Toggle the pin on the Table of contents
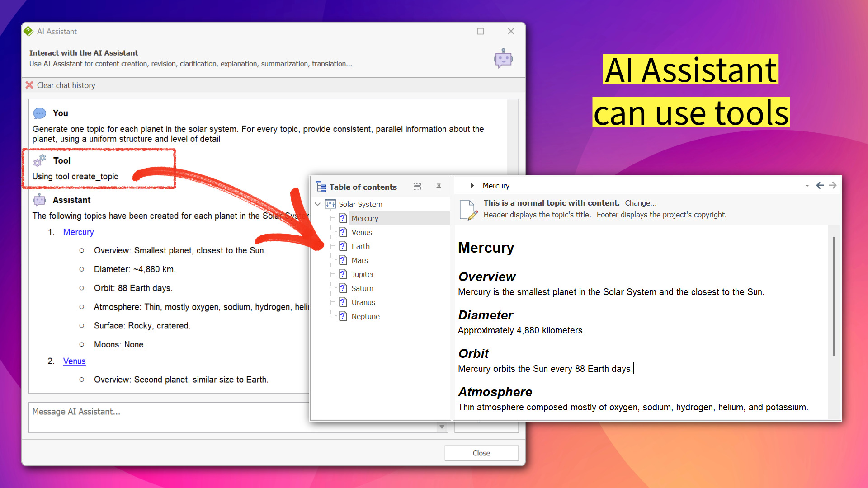Viewport: 868px width, 488px height. [439, 187]
